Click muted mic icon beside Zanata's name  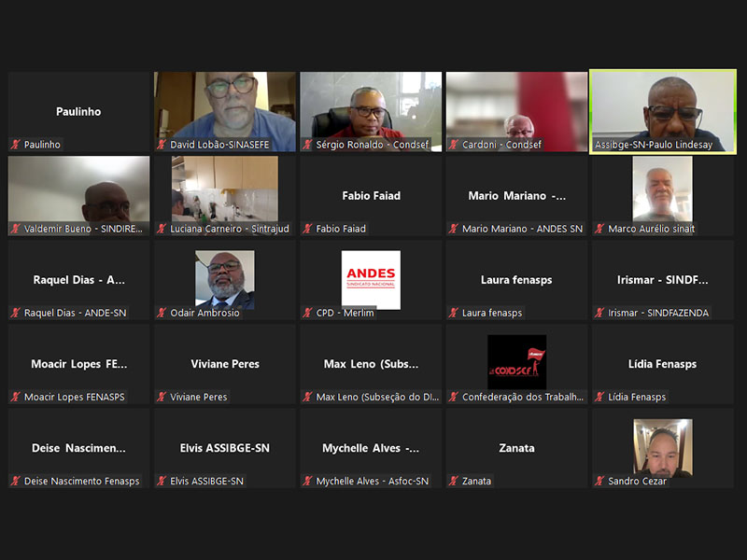pos(453,481)
